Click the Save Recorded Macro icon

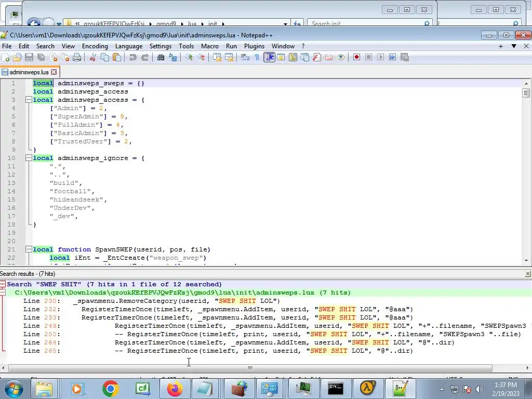(x=405, y=57)
